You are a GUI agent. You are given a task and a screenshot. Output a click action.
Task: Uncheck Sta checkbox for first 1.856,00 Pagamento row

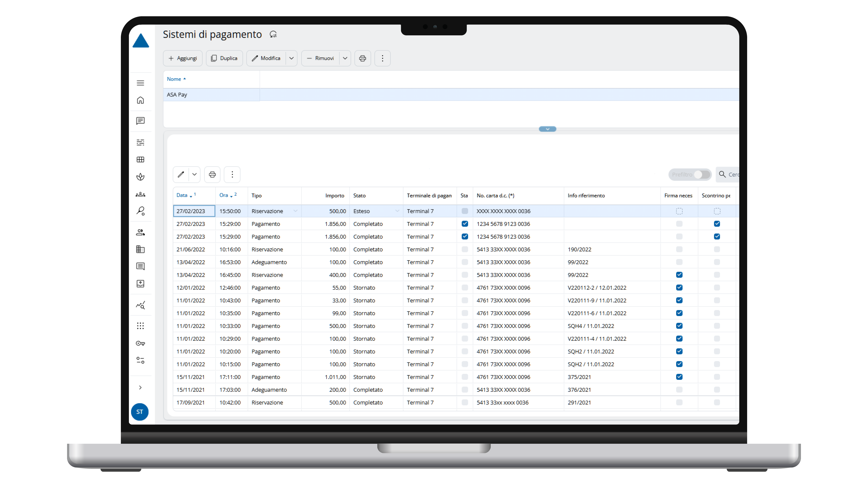(x=465, y=224)
